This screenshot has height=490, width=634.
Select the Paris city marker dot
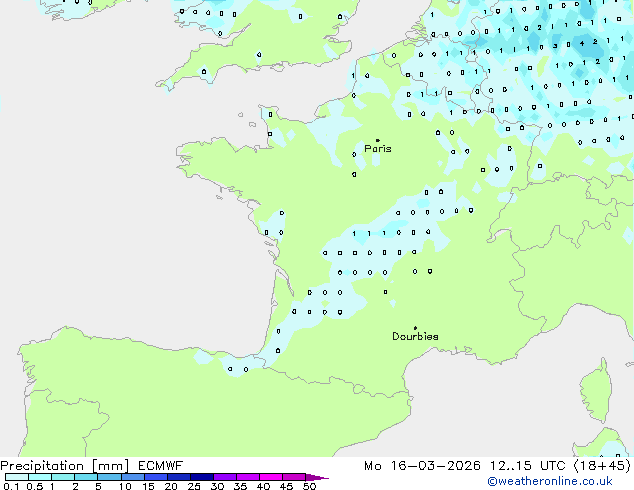point(378,140)
